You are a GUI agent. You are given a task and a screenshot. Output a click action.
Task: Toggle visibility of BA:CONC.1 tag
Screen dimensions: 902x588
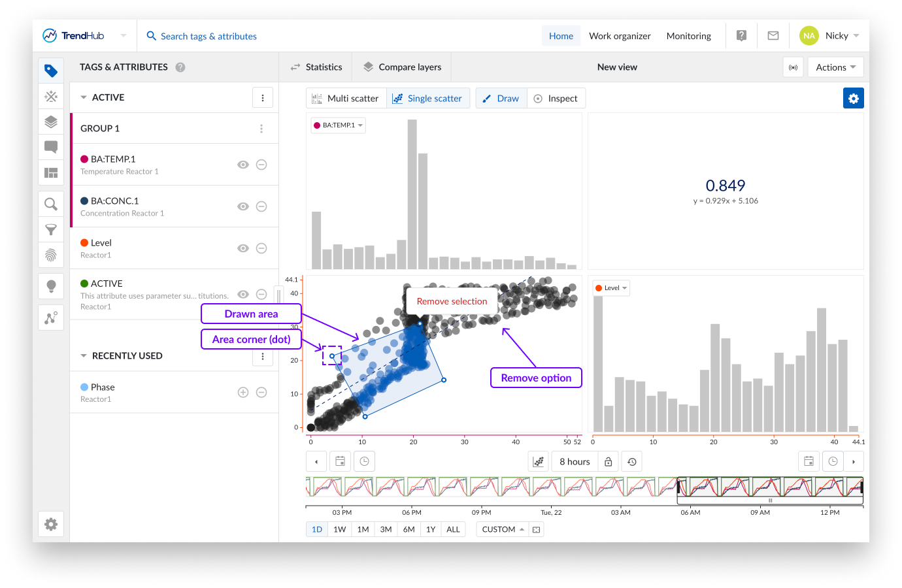pos(243,206)
